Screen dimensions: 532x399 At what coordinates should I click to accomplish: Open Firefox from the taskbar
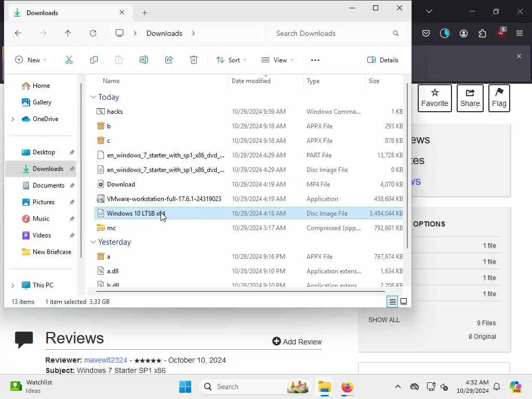(347, 387)
